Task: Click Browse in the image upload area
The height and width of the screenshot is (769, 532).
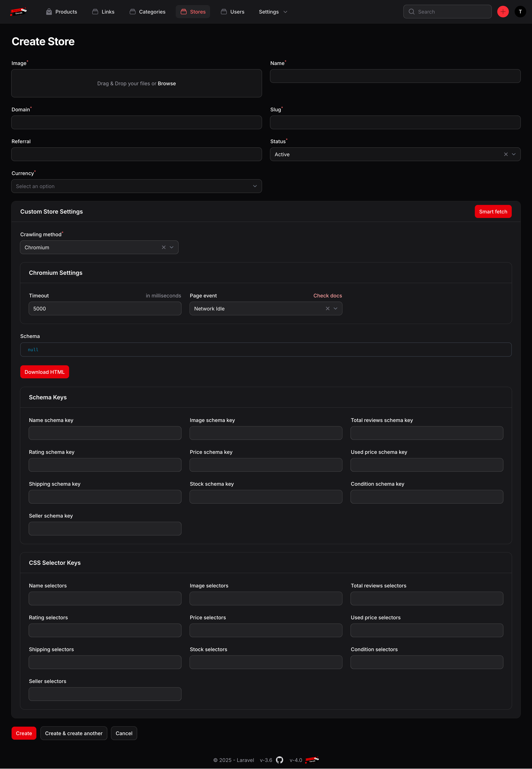Action: click(x=167, y=83)
